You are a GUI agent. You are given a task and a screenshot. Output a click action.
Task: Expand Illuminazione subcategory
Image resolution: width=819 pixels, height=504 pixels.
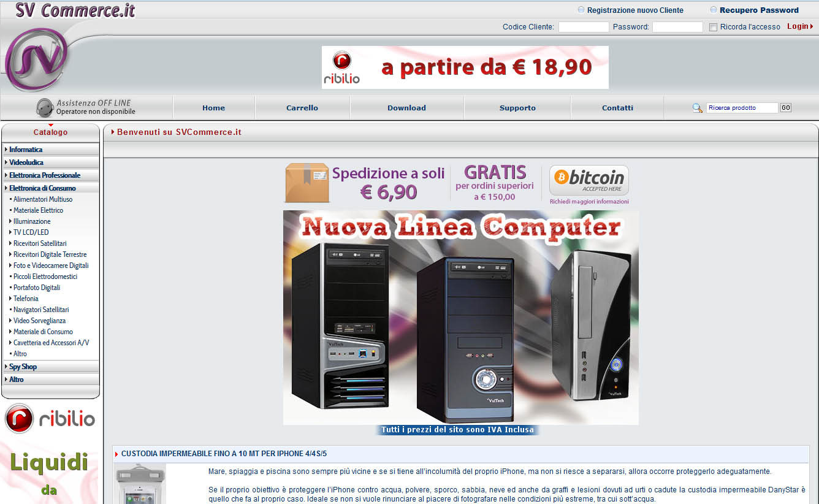pos(32,221)
